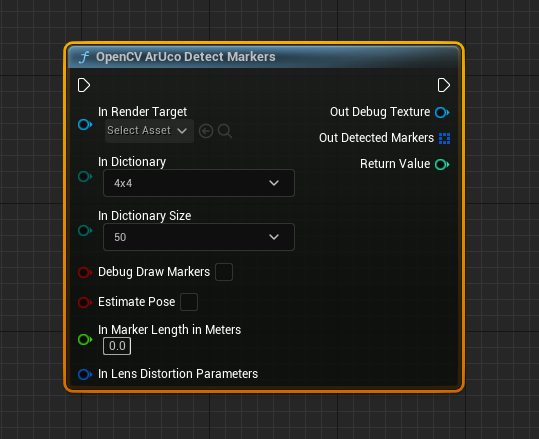This screenshot has height=439, width=539.
Task: Click the Return Value label
Action: 395,164
